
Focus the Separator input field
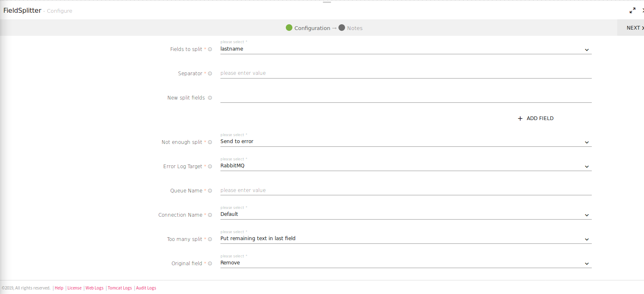click(x=405, y=73)
